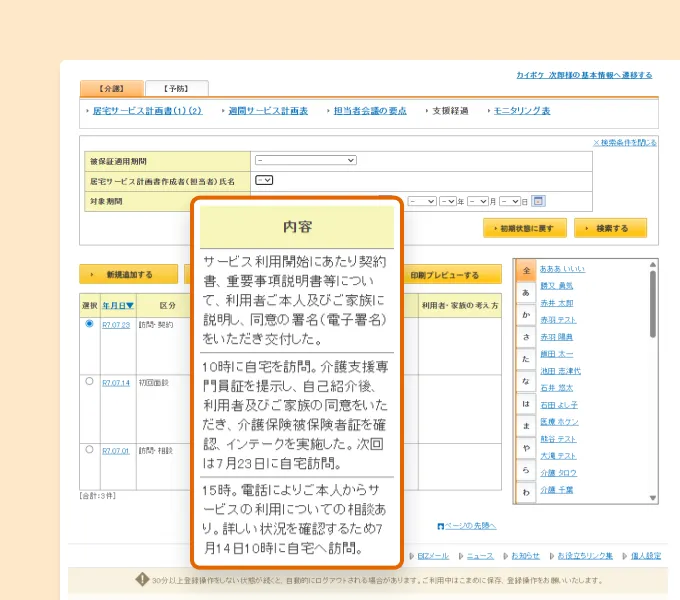Open the お知らせ footer link

[526, 556]
